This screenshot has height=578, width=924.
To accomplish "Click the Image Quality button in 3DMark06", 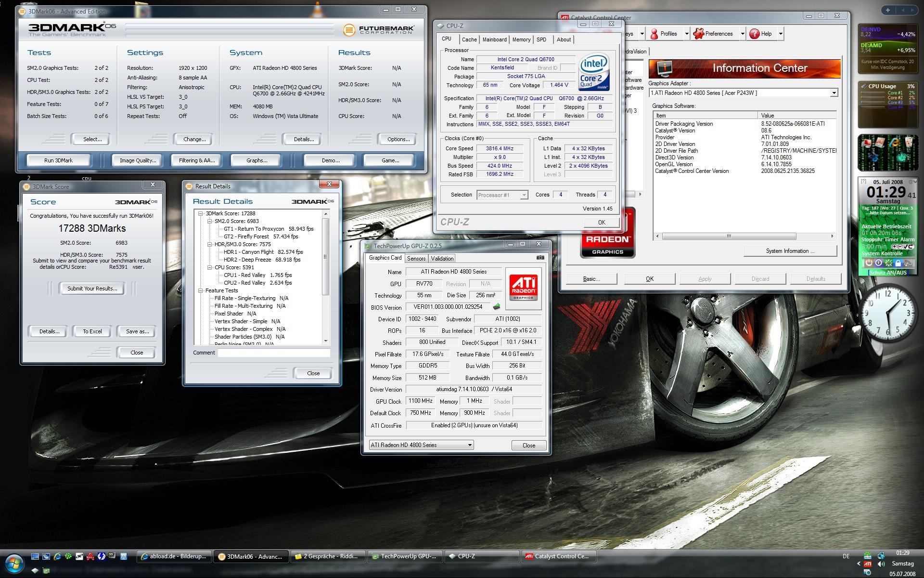I will [x=138, y=160].
